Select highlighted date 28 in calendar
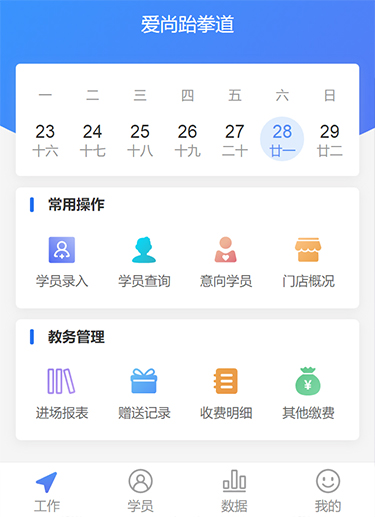Image resolution: width=375 pixels, height=517 pixels. click(282, 139)
